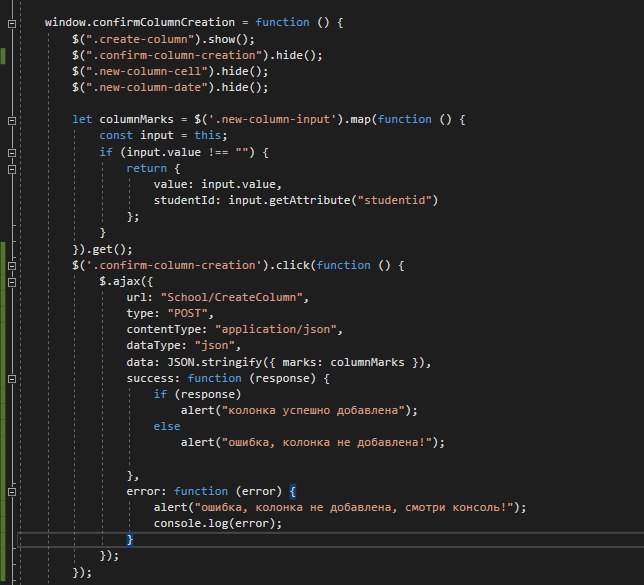Click the "error:" property name
The image size is (644, 585).
pyautogui.click(x=147, y=491)
